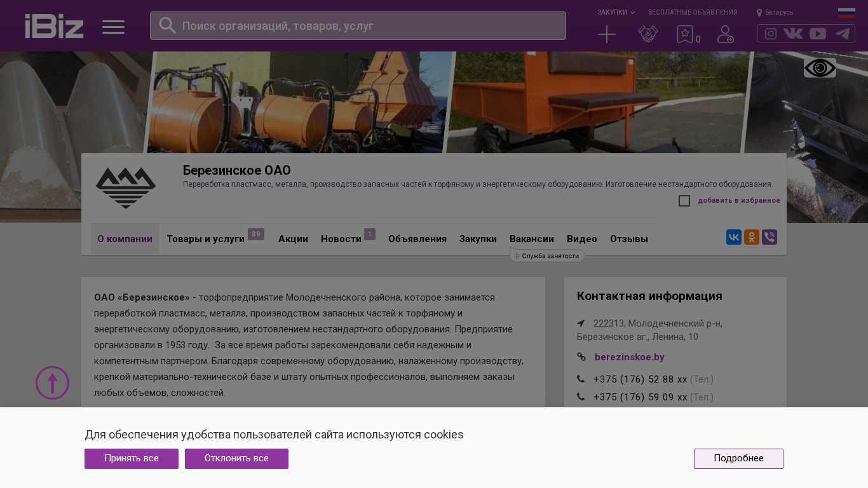868x488 pixels.
Task: Open iBiz Telegram channel
Action: [x=843, y=34]
